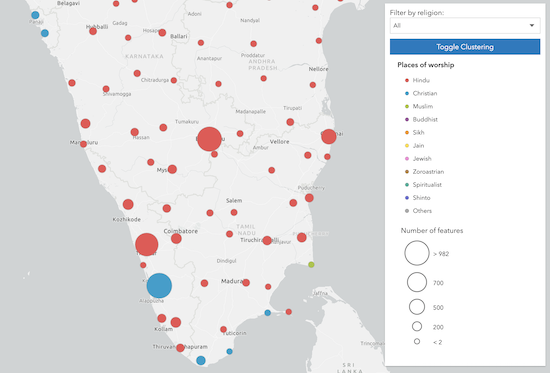The width and height of the screenshot is (550, 373).
Task: Click the 'Number of features' legend heading
Action: point(432,231)
